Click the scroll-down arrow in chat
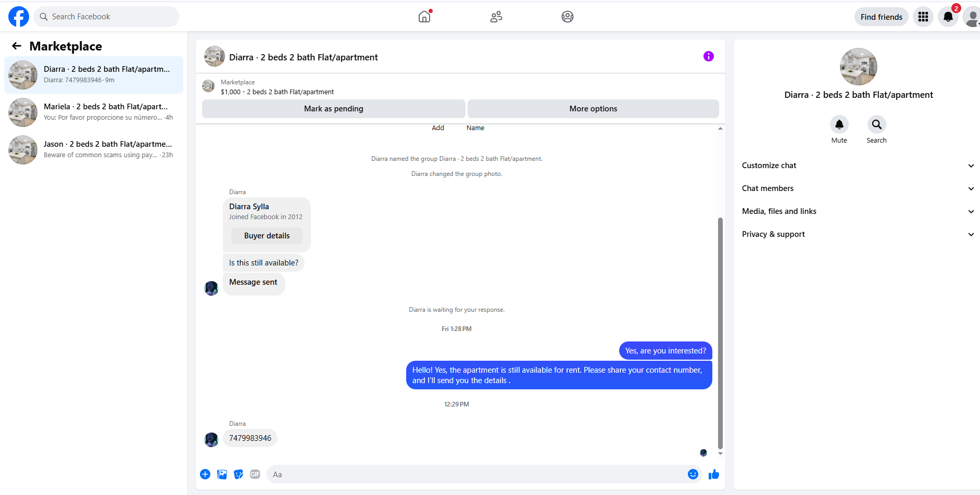Screen dimensions: 980x495 (x=720, y=453)
